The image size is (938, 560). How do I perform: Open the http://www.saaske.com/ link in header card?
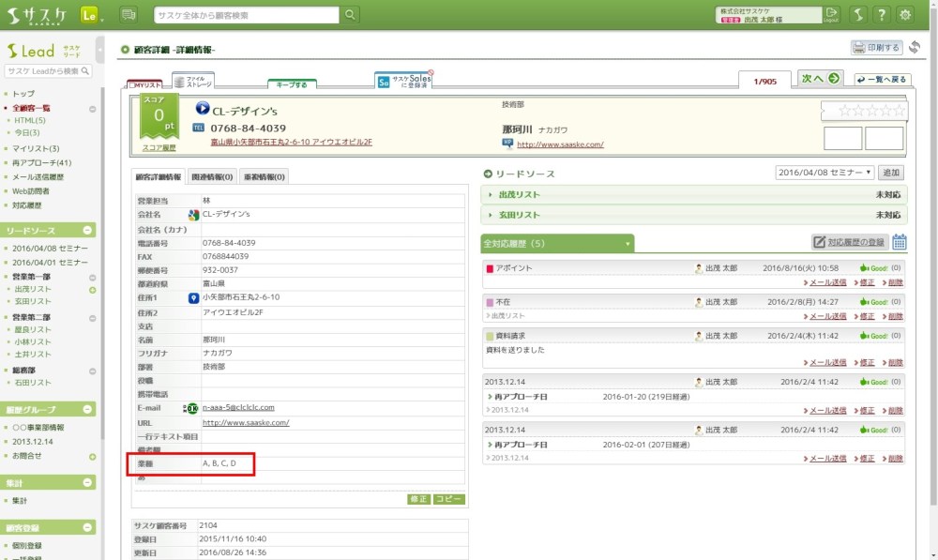[560, 144]
